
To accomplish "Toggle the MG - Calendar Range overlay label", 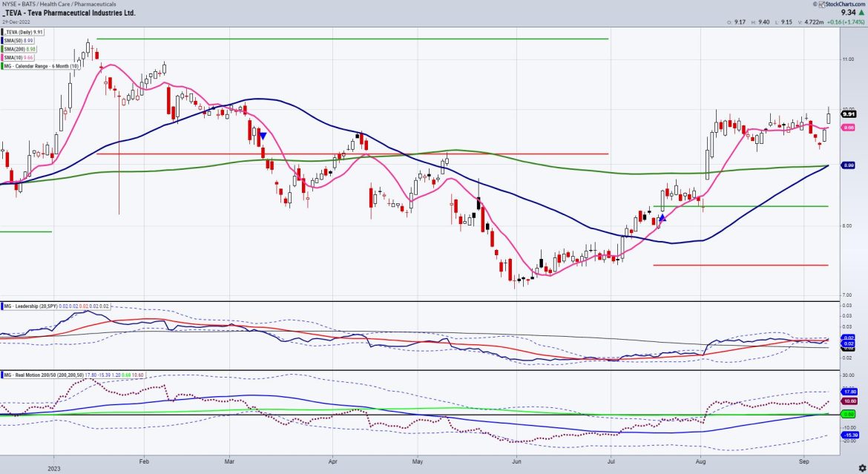I will 40,66.
